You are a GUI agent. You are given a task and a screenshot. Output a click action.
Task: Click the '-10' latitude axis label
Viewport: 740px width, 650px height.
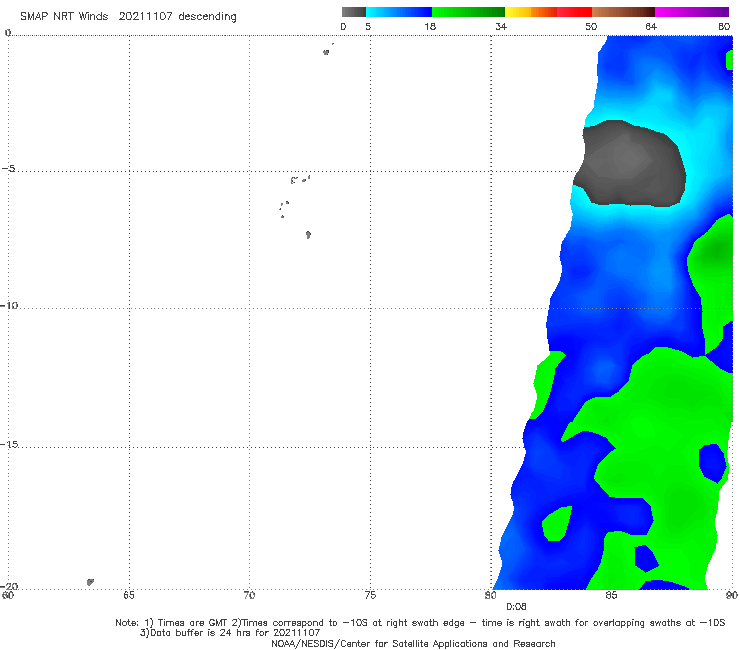9,305
